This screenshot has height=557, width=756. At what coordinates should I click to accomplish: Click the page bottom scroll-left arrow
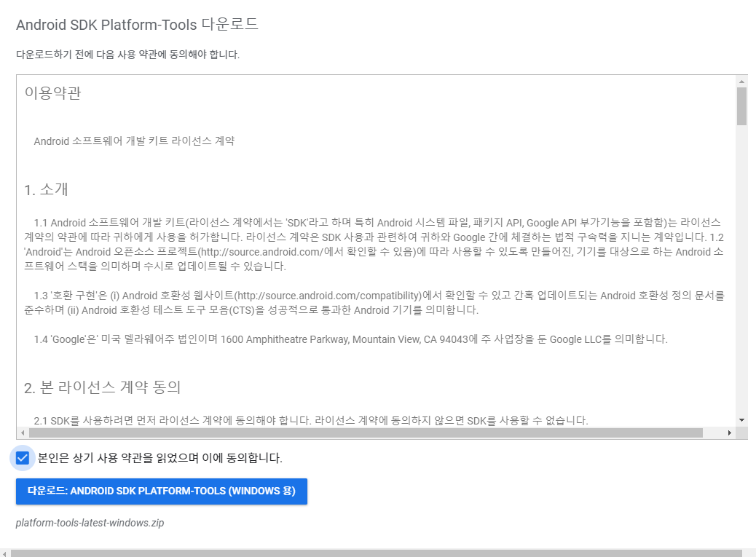[4, 553]
